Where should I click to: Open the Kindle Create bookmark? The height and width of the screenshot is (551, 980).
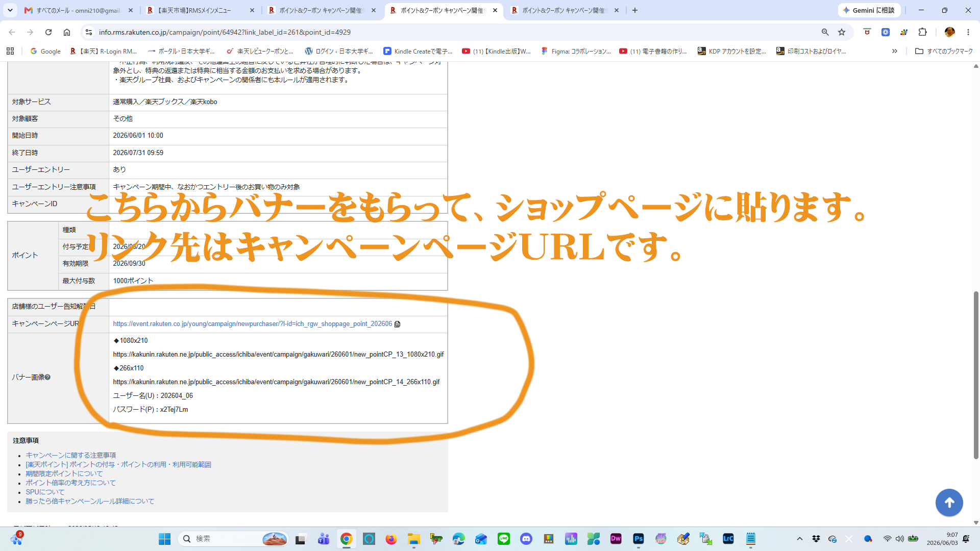click(x=418, y=51)
